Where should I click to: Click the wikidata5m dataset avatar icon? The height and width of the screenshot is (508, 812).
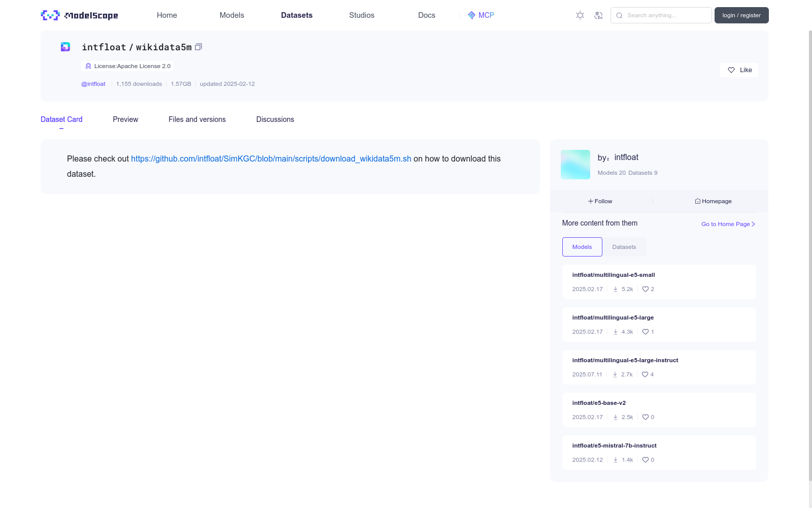[65, 47]
